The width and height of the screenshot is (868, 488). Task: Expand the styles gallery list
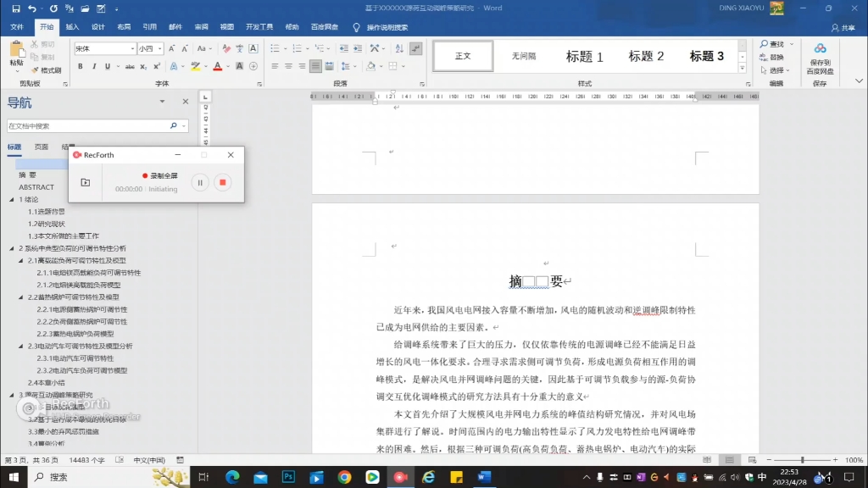743,69
